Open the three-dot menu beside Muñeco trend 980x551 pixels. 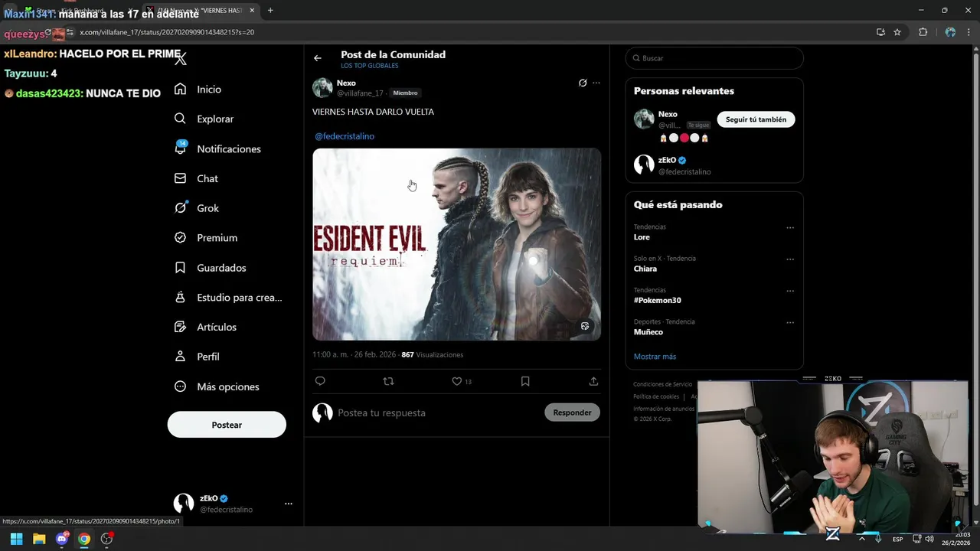790,322
